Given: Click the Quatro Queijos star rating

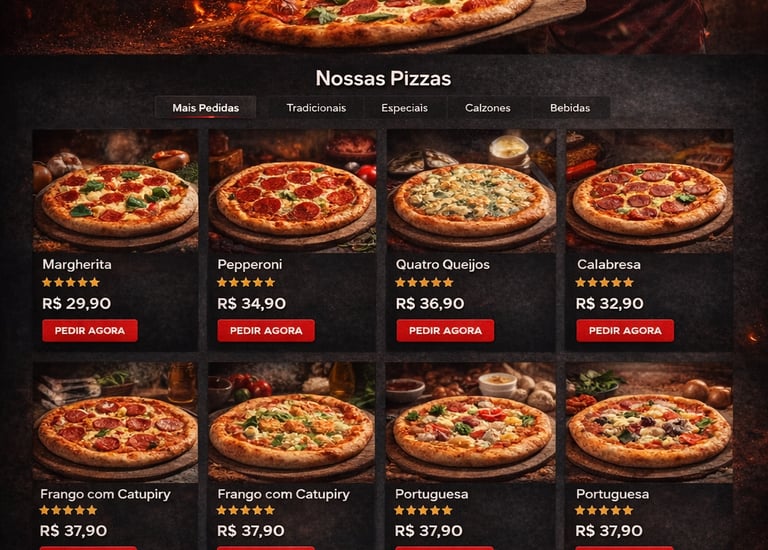Looking at the screenshot, I should (x=425, y=282).
